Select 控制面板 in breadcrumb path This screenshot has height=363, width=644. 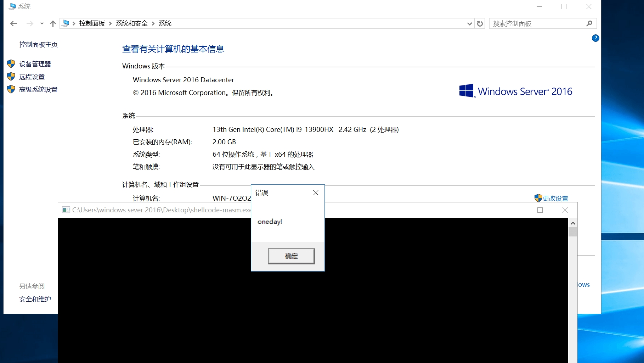[92, 23]
